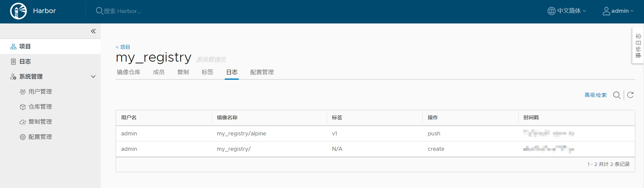Open 配置管理 project tab
The width and height of the screenshot is (644, 188).
point(262,72)
